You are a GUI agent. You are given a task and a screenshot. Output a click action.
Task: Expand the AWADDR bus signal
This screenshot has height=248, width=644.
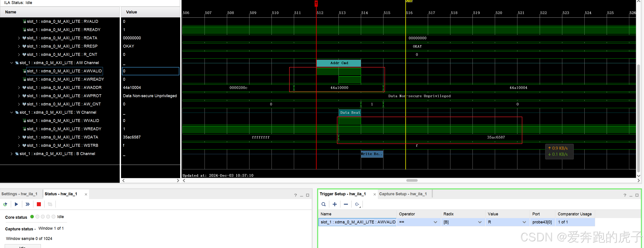(x=19, y=88)
